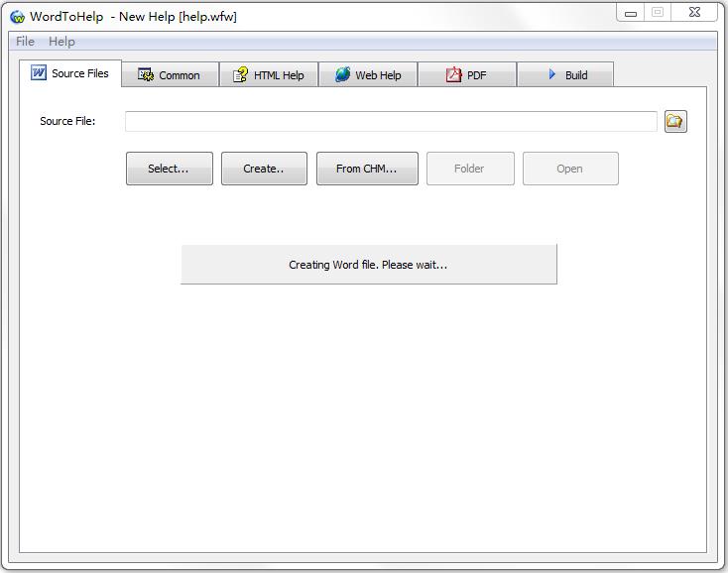Switch to the PDF tab
The image size is (728, 573).
(467, 74)
